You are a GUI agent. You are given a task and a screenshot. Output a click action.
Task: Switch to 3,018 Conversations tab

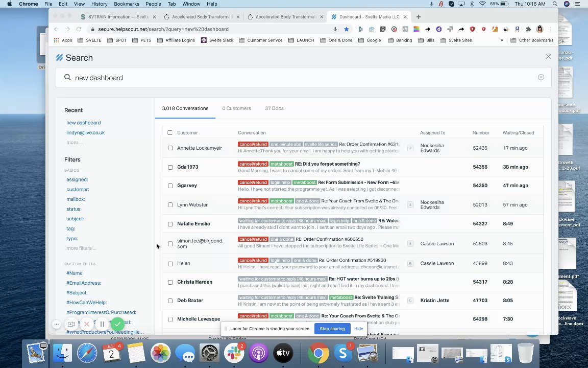185,108
